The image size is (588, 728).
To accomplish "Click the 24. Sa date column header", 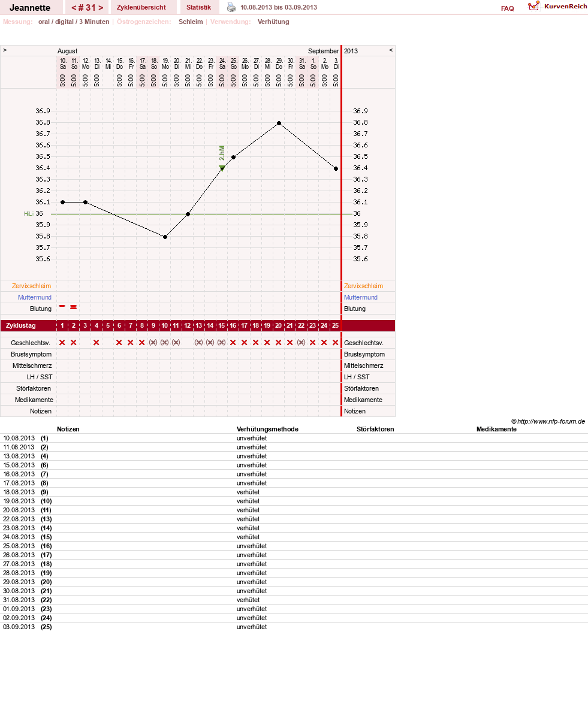I will [x=222, y=64].
